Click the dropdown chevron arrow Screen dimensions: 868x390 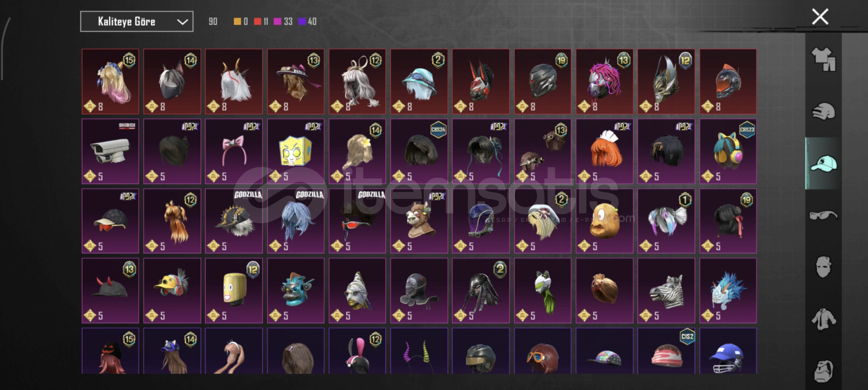pyautogui.click(x=182, y=22)
